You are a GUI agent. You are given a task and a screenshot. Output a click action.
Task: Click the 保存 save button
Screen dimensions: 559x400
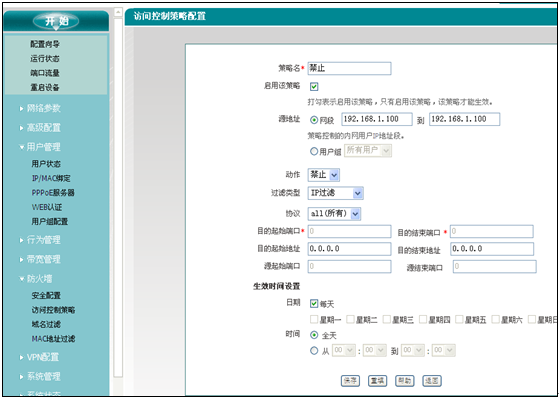(x=350, y=381)
